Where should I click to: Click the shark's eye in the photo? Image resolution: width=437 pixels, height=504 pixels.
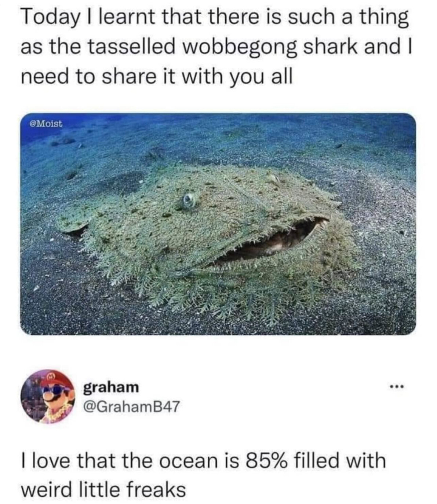[x=189, y=200]
